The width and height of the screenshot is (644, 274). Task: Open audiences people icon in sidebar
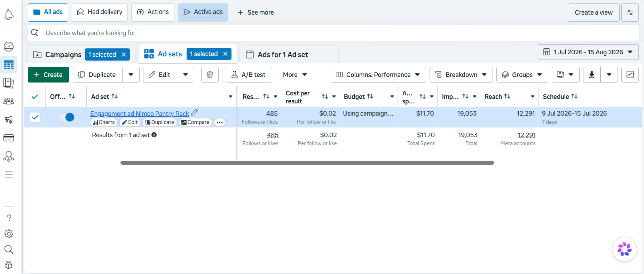tap(9, 101)
